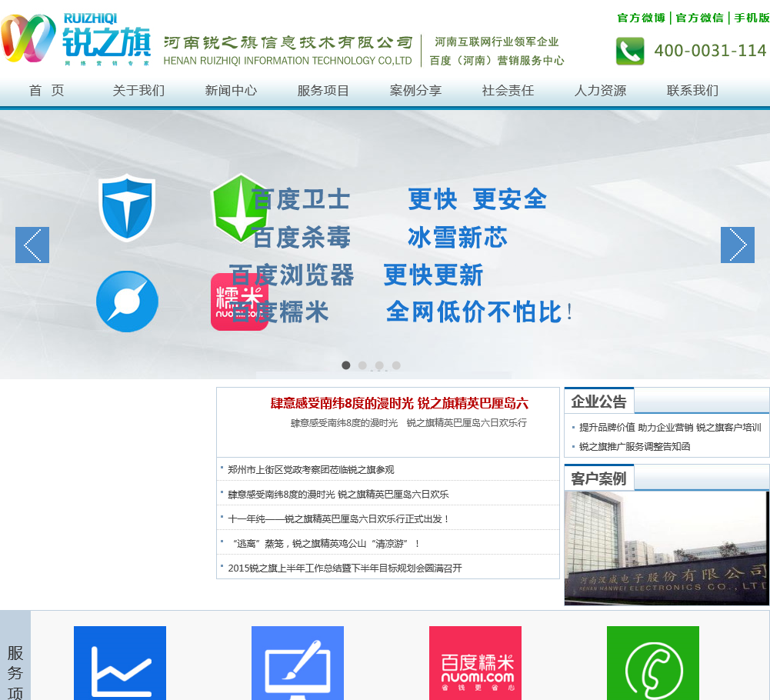This screenshot has width=770, height=700.
Task: Open 服务项目 in navigation bar
Action: (x=323, y=91)
